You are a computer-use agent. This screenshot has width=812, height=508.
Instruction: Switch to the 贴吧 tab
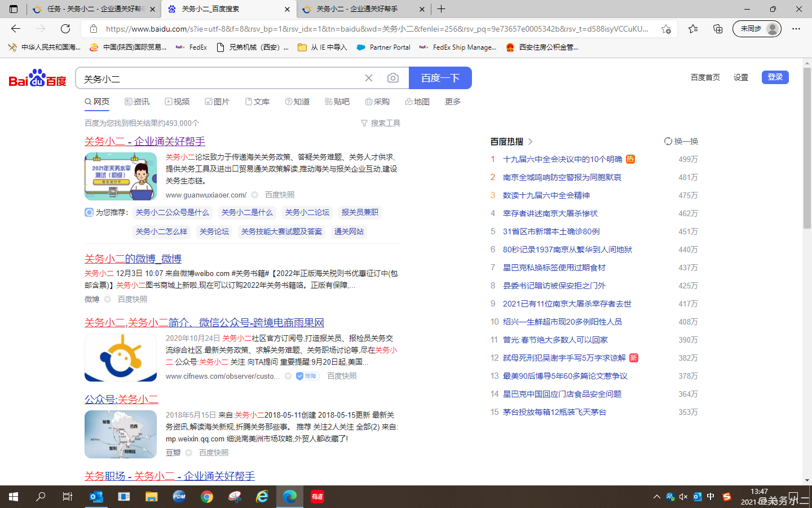[x=337, y=102]
